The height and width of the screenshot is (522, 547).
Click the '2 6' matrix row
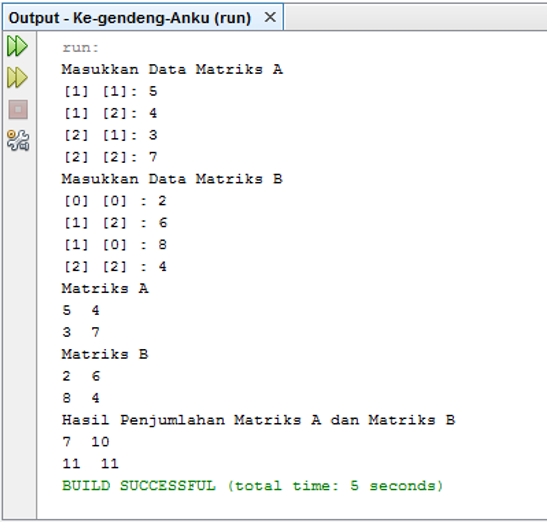(x=81, y=376)
